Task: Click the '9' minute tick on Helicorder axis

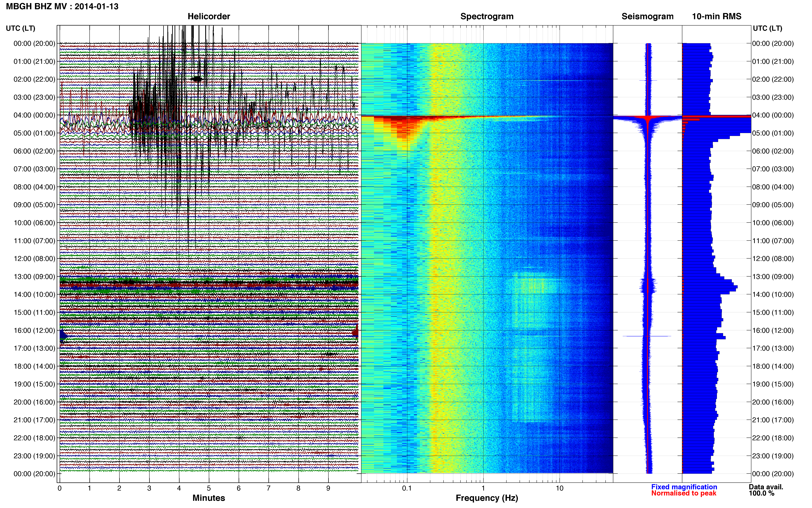Action: point(328,488)
